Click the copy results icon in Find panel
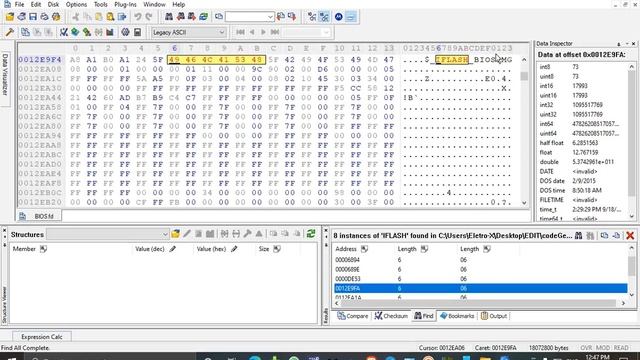Screen dimensions: 640x360 click(604, 236)
